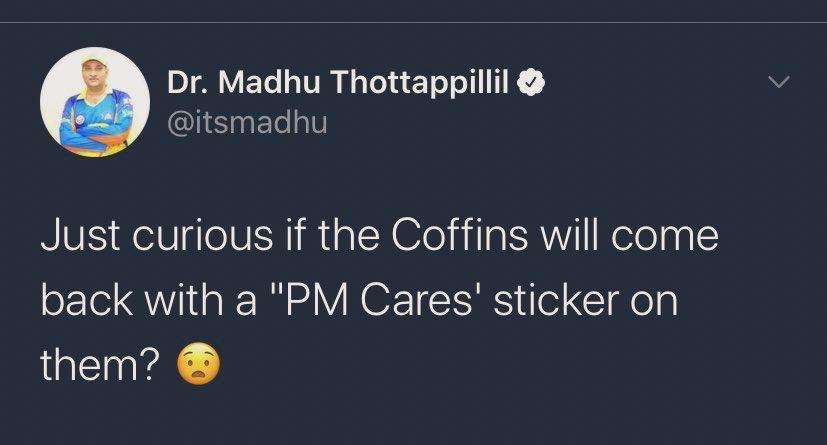Click the "PM Cares" phrase in the tweet
The width and height of the screenshot is (827, 445).
tap(379, 300)
